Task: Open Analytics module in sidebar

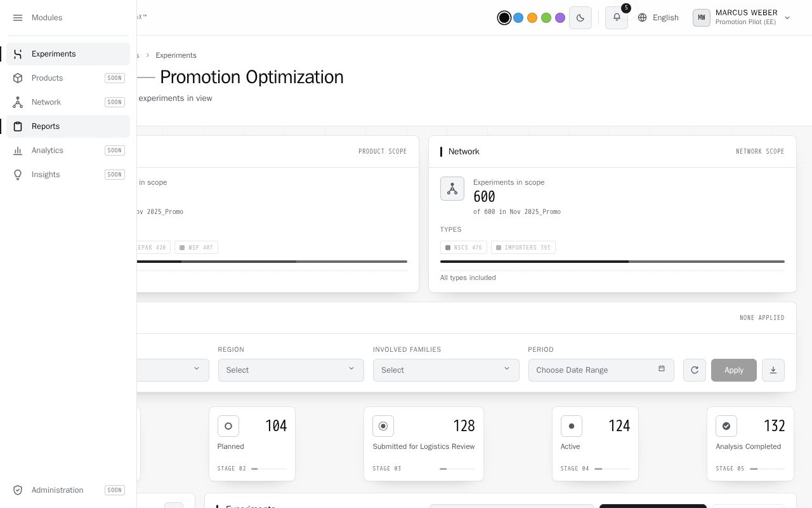Action: tap(69, 150)
